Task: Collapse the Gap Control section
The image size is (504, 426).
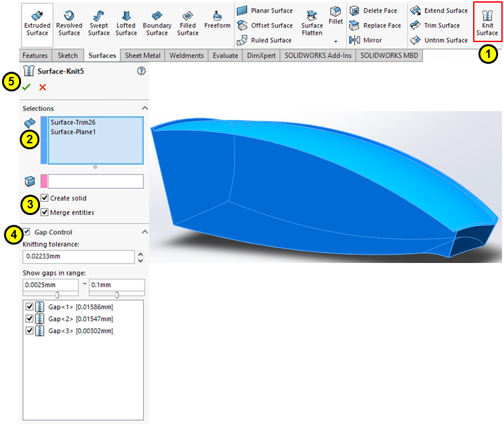Action: click(x=145, y=232)
